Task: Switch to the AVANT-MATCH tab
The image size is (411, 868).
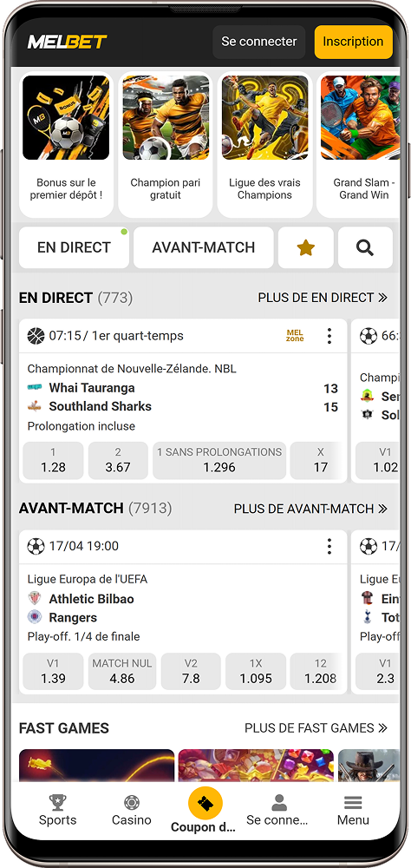Action: tap(204, 247)
